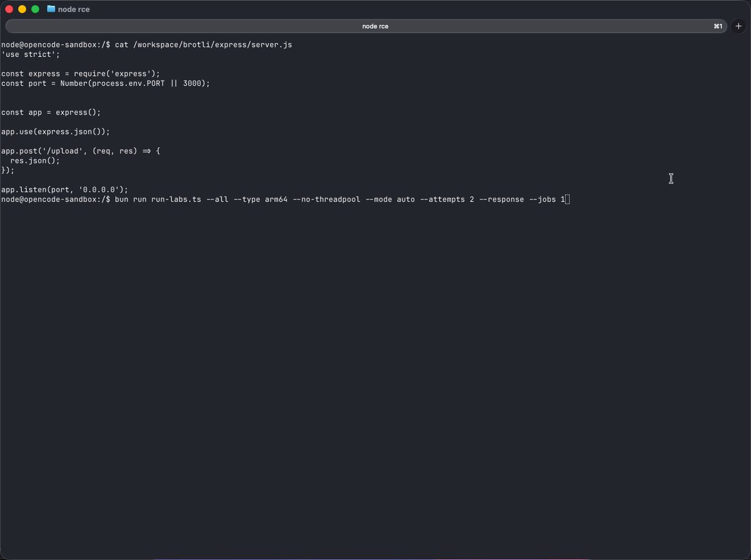This screenshot has width=751, height=560.
Task: Click the 'res.json();' line
Action: click(35, 160)
